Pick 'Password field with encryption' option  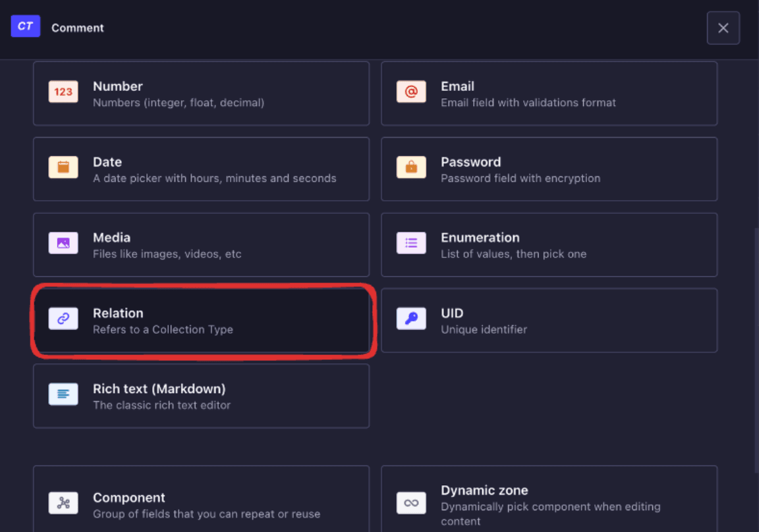[520, 178]
